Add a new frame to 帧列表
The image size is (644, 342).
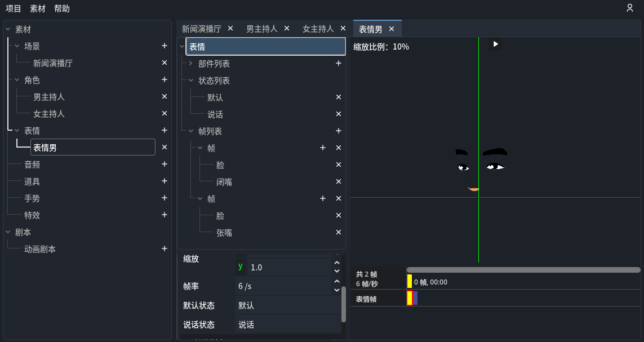tap(339, 131)
